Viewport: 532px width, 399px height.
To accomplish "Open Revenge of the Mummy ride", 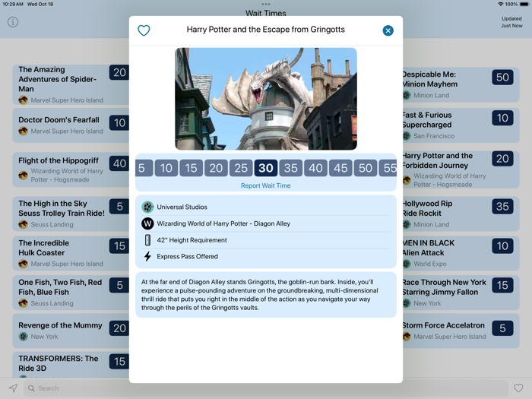I will click(x=71, y=331).
